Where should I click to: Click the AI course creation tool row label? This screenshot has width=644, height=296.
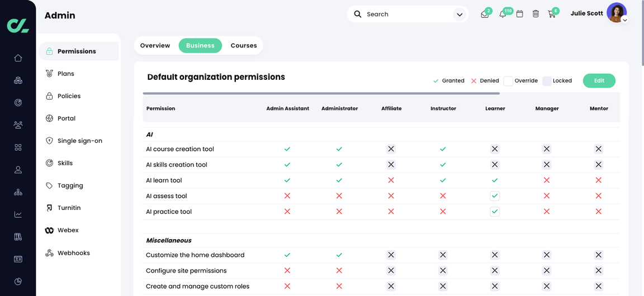click(180, 149)
